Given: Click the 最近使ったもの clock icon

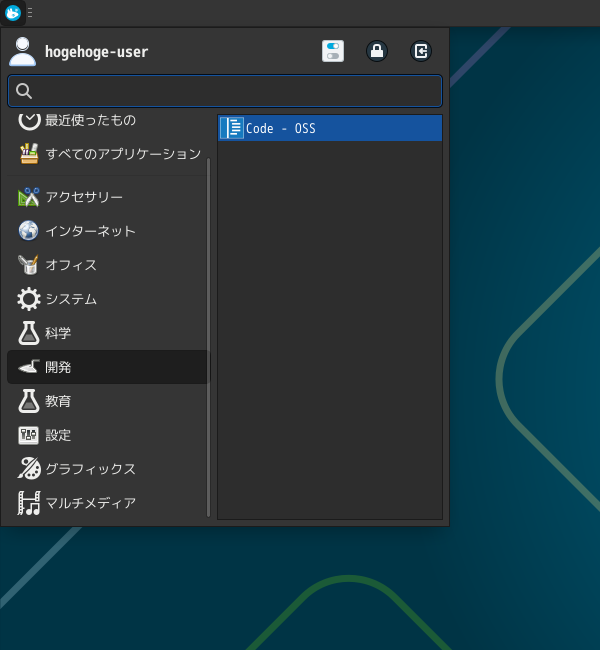Looking at the screenshot, I should [29, 120].
